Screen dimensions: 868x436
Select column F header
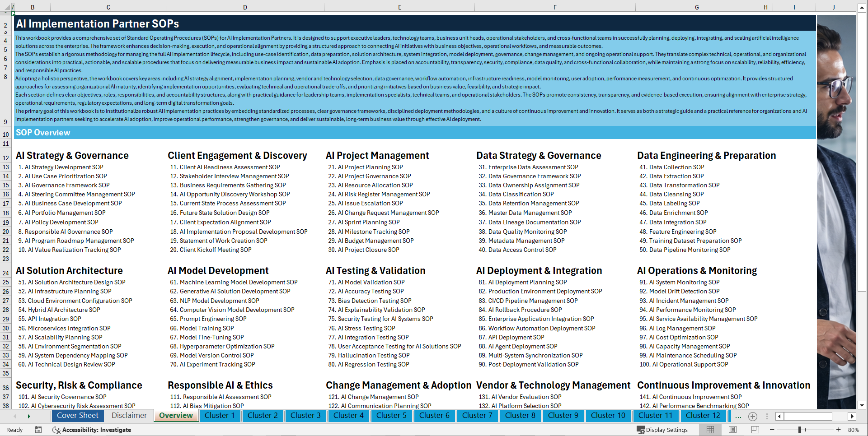[555, 7]
